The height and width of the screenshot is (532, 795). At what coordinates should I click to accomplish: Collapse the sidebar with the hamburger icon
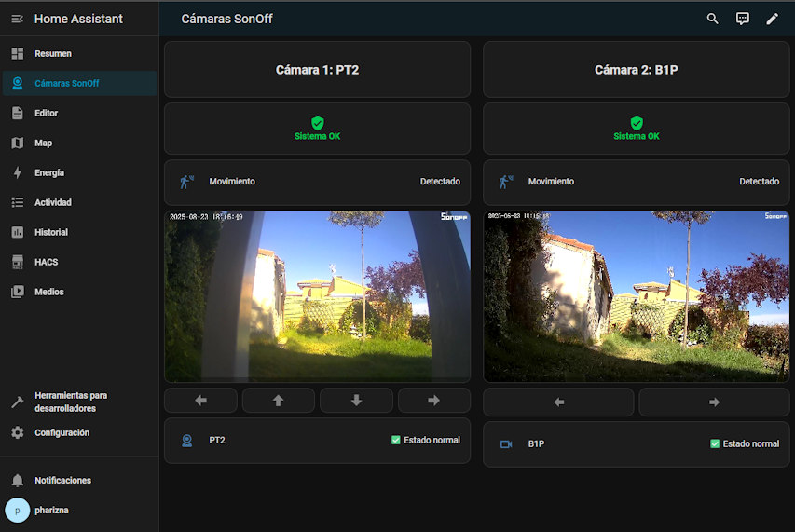tap(17, 19)
